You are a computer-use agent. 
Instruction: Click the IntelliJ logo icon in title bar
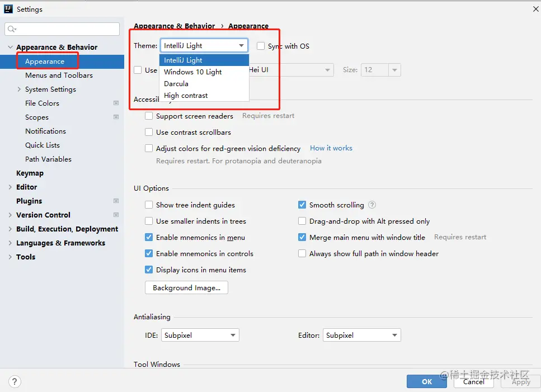click(8, 9)
